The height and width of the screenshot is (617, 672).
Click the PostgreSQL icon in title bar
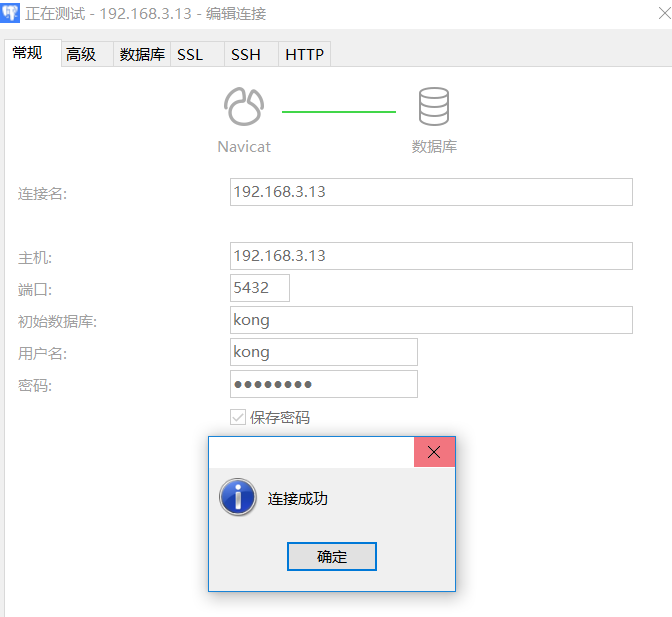10,13
